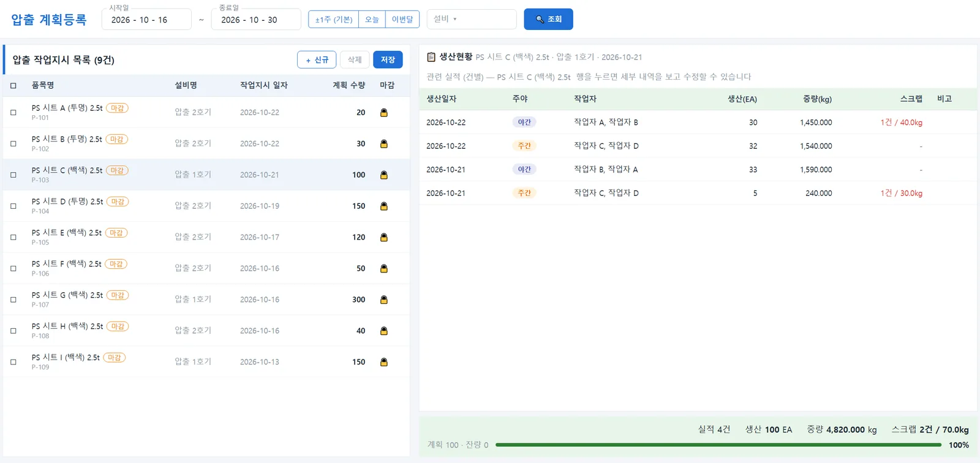Select the 이번달 date range option
This screenshot has width=980, height=463.
[x=402, y=20]
